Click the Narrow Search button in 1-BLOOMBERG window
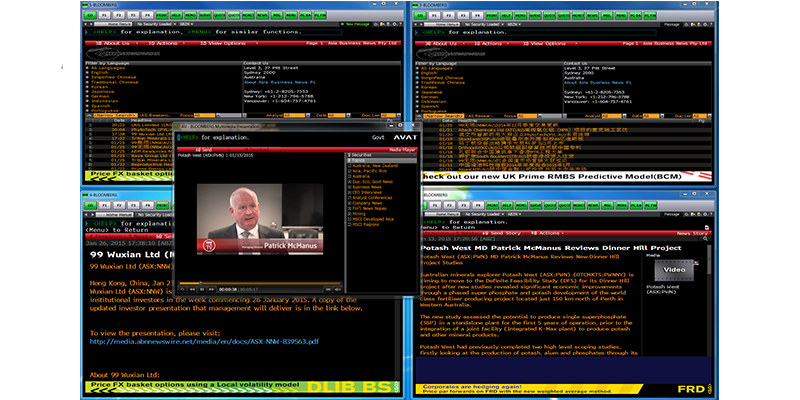Image resolution: width=800 pixels, height=400 pixels. click(116, 115)
